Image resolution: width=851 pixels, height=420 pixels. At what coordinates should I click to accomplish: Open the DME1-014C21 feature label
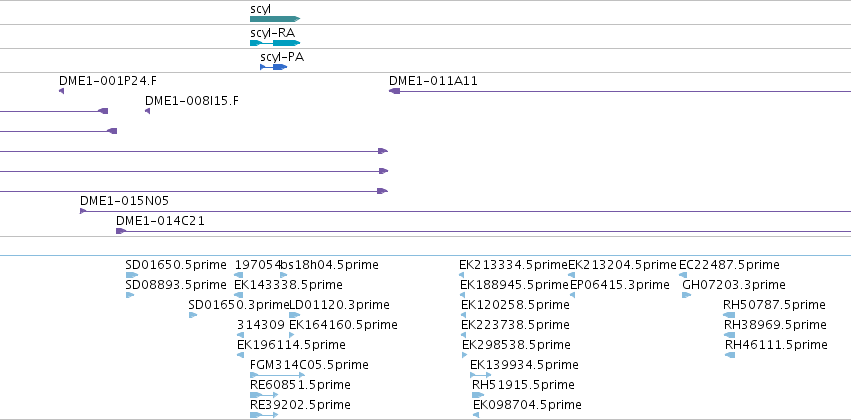point(160,221)
